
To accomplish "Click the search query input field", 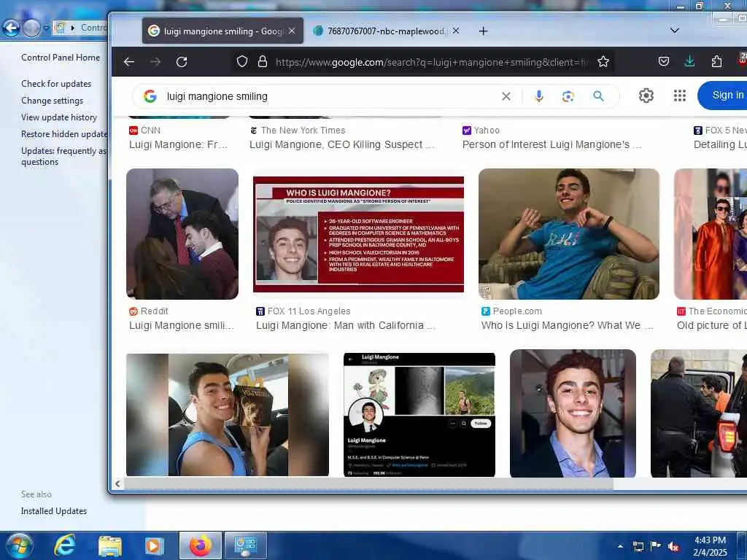I will click(329, 96).
